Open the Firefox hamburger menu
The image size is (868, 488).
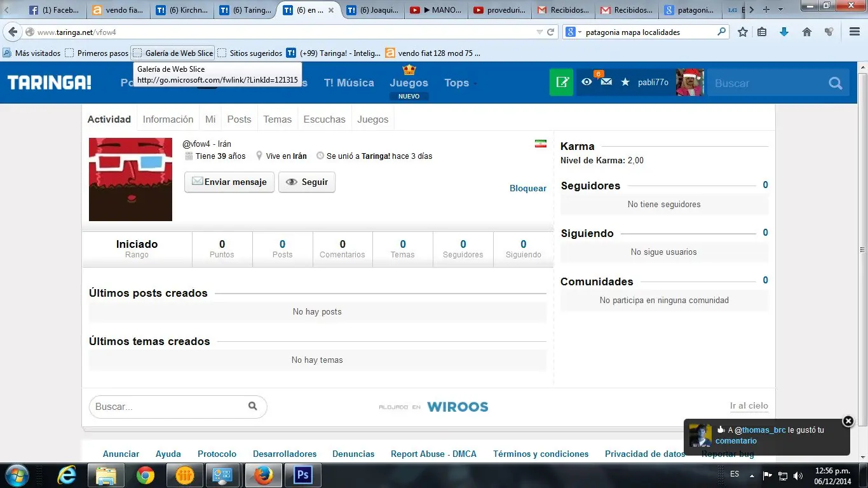(855, 32)
